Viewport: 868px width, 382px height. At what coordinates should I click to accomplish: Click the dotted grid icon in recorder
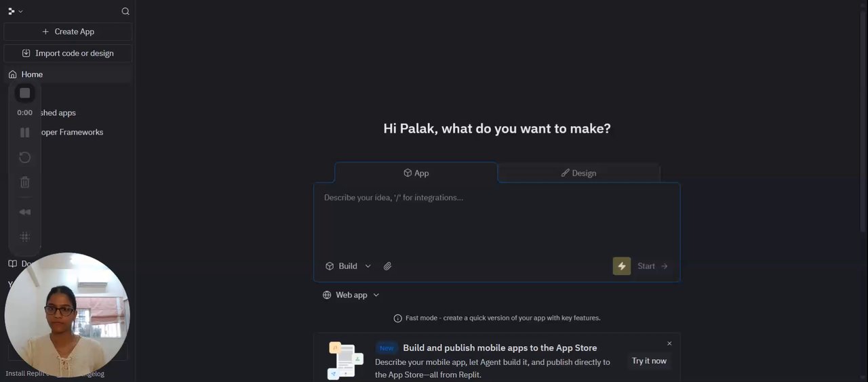click(25, 237)
